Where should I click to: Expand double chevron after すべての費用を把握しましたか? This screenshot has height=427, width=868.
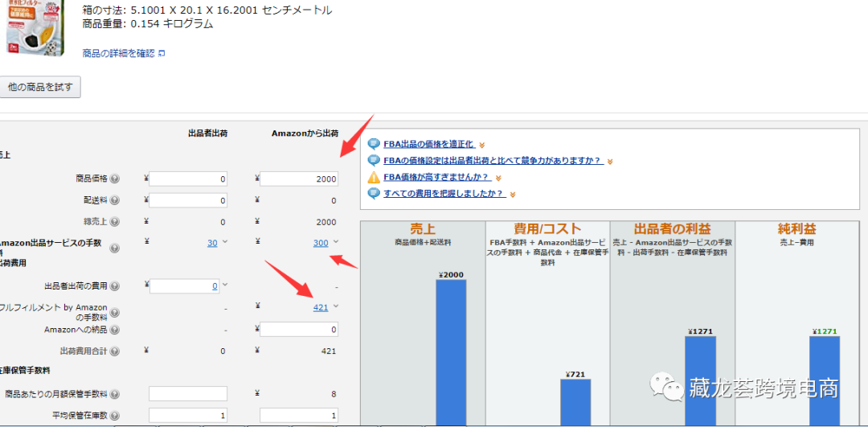tap(513, 195)
